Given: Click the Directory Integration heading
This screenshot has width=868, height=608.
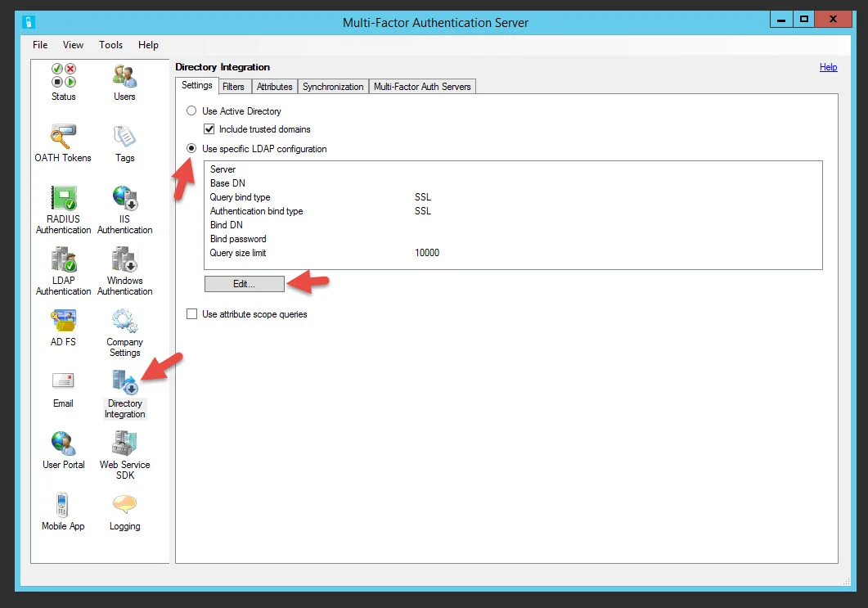Looking at the screenshot, I should coord(223,67).
